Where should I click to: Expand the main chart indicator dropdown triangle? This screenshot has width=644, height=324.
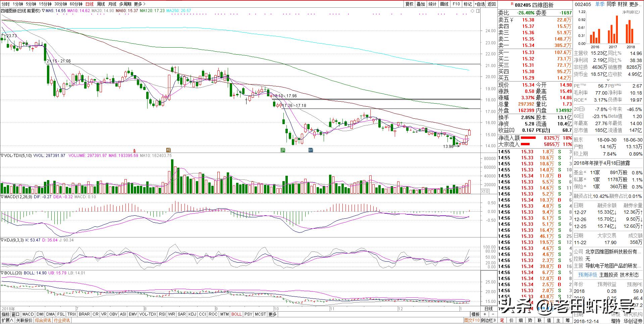tap(43, 11)
